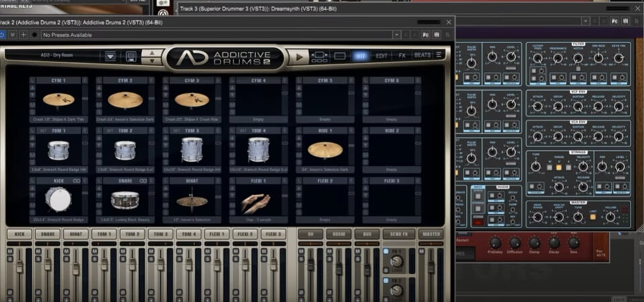Click plus icon in Addictive Drums host bar

click(23, 35)
